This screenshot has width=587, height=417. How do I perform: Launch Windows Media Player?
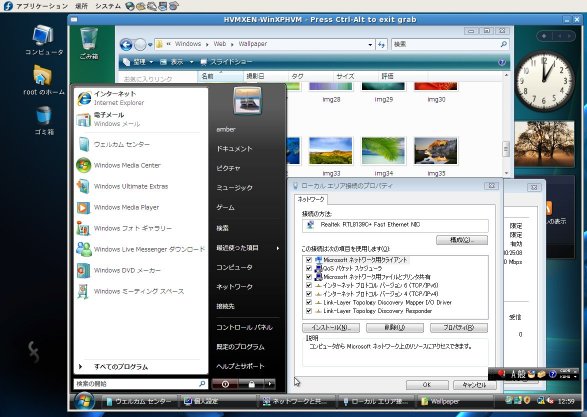pos(140,207)
